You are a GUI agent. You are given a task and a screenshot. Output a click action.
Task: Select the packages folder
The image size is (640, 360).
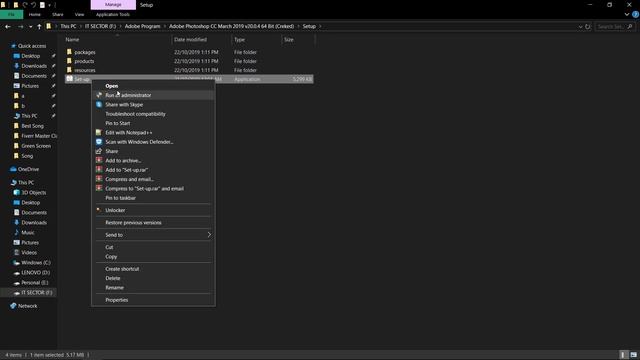click(85, 52)
